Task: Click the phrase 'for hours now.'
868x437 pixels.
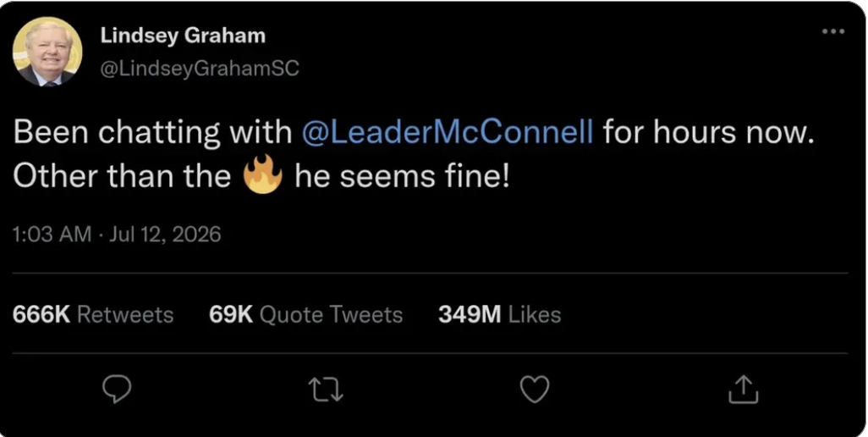Action: click(x=709, y=133)
